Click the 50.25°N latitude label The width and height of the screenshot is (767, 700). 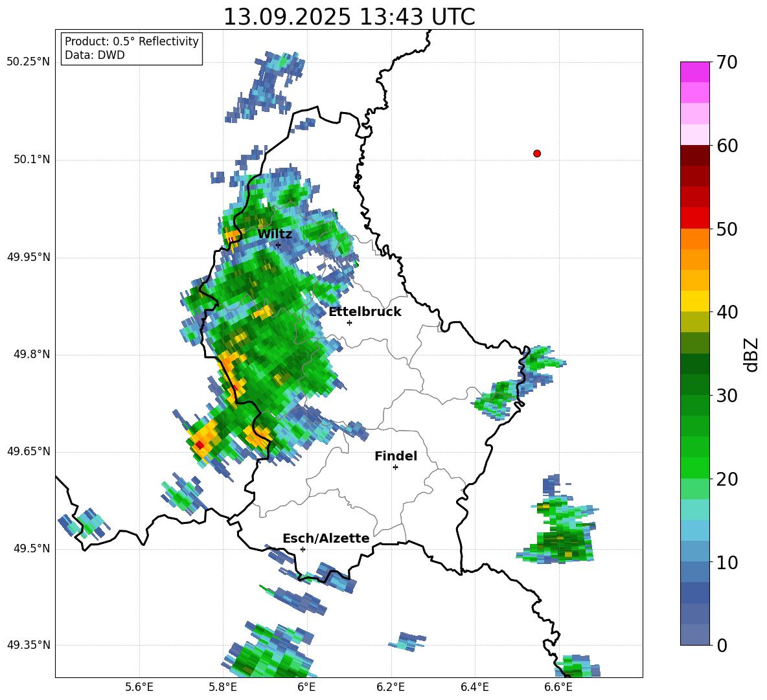(28, 62)
